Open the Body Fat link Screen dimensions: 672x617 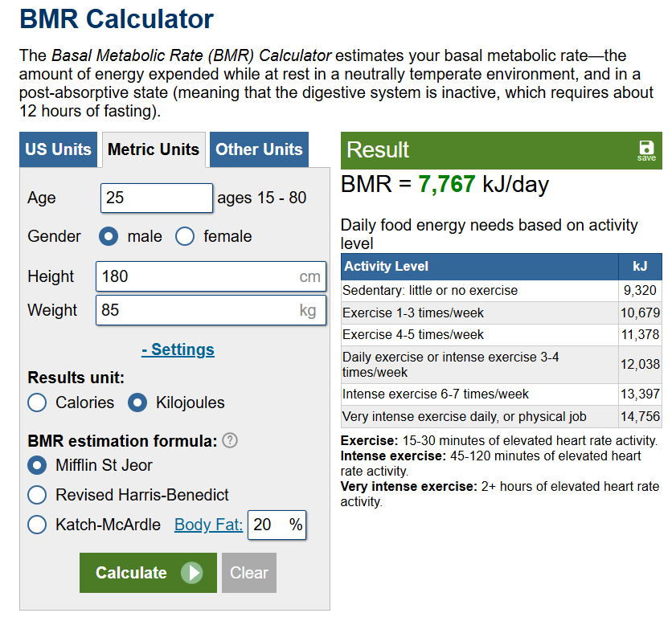point(208,525)
